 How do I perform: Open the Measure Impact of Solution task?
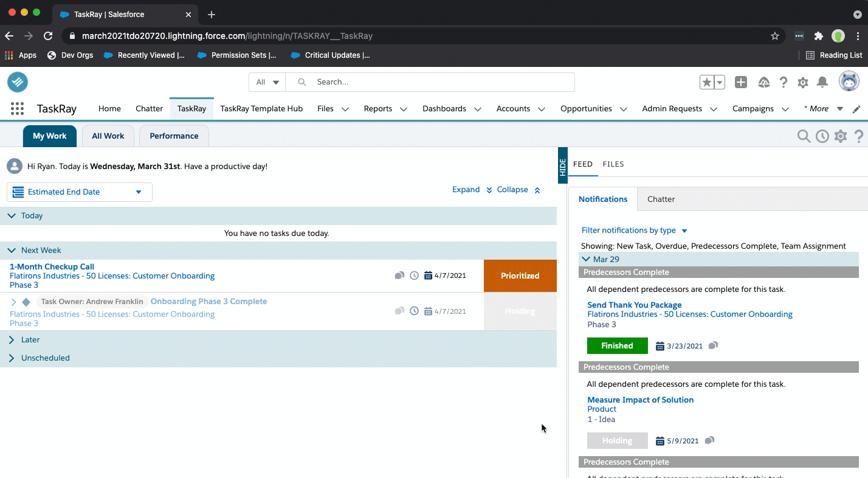(x=640, y=400)
